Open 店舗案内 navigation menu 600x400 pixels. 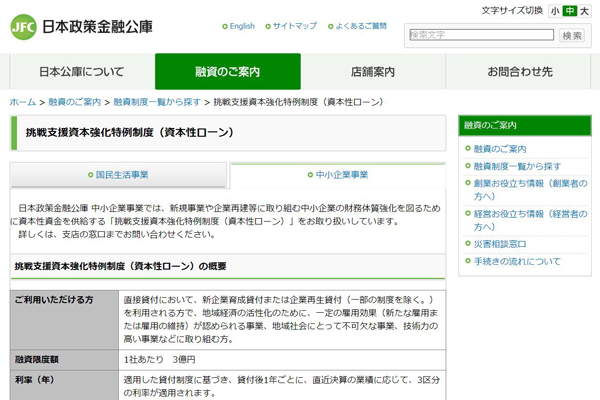(373, 72)
